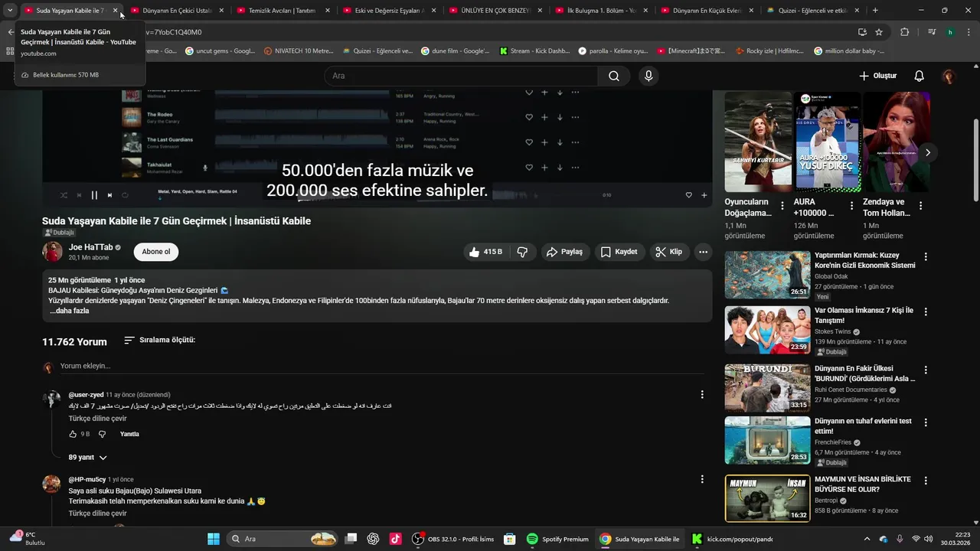Click the Yorum ekleyin comment field
The image size is (980, 551).
click(381, 366)
